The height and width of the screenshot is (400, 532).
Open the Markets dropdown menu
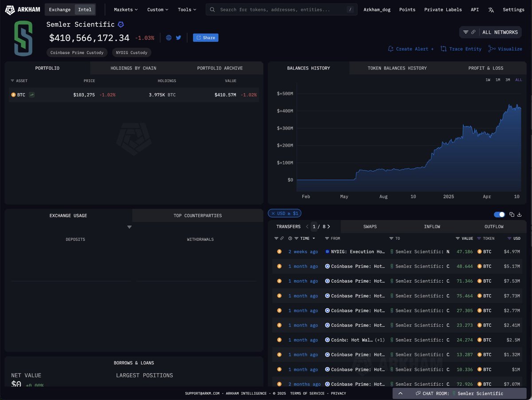125,9
